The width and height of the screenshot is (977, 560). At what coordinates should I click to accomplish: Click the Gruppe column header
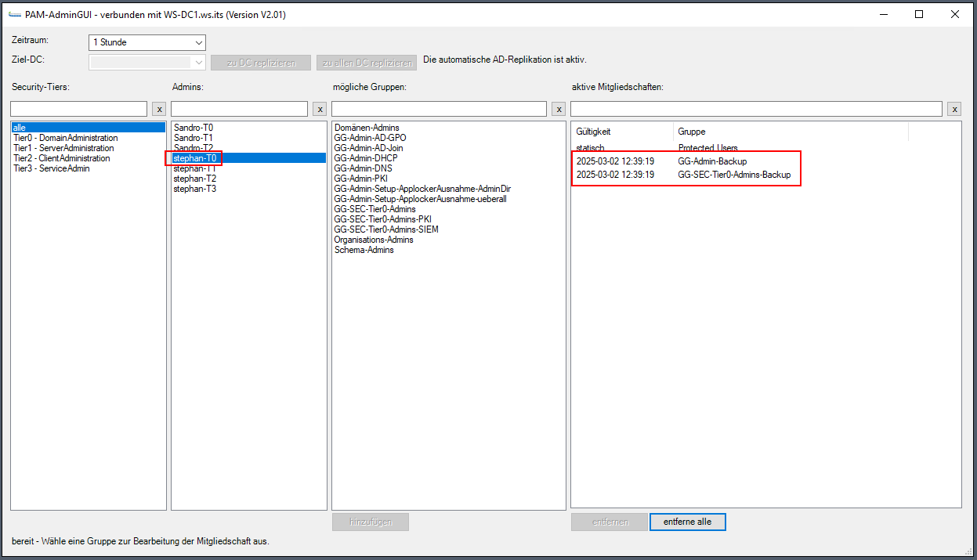point(791,132)
